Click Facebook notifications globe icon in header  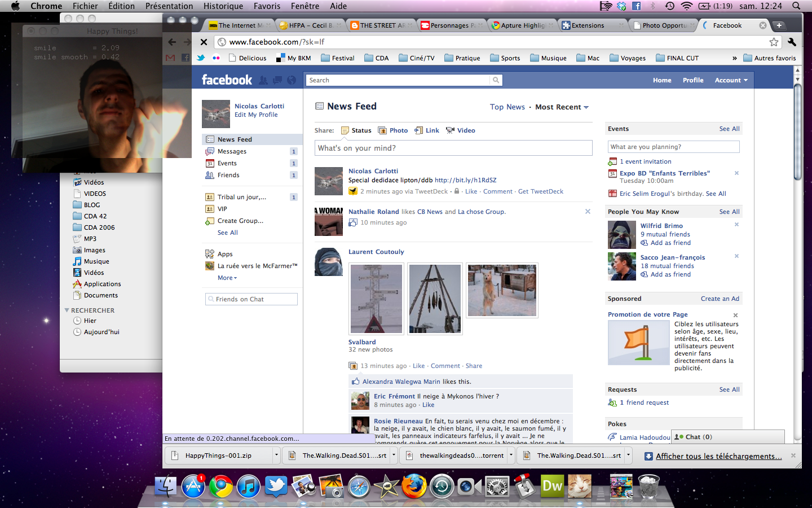click(x=292, y=80)
